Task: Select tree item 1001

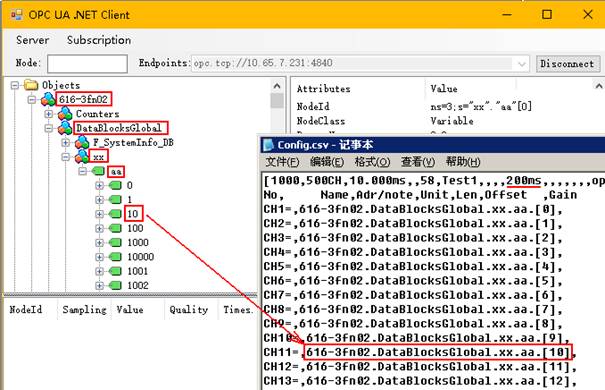Action: [x=137, y=271]
